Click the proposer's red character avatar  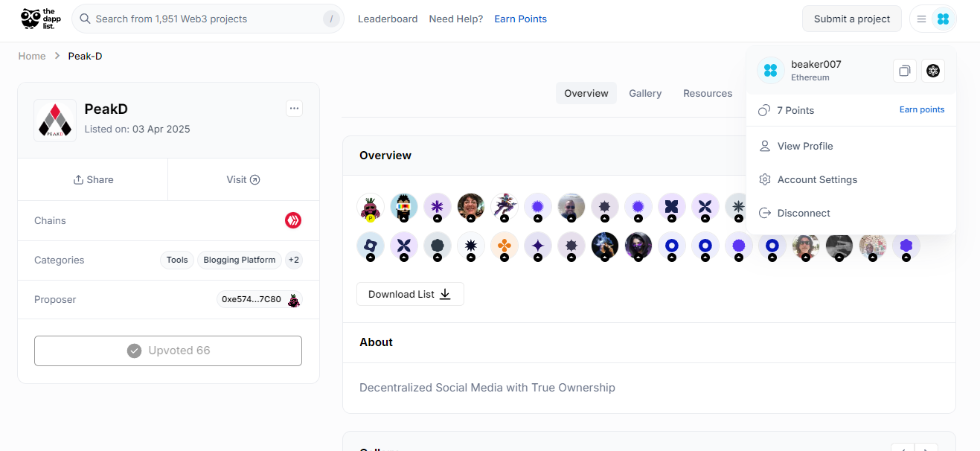click(294, 300)
